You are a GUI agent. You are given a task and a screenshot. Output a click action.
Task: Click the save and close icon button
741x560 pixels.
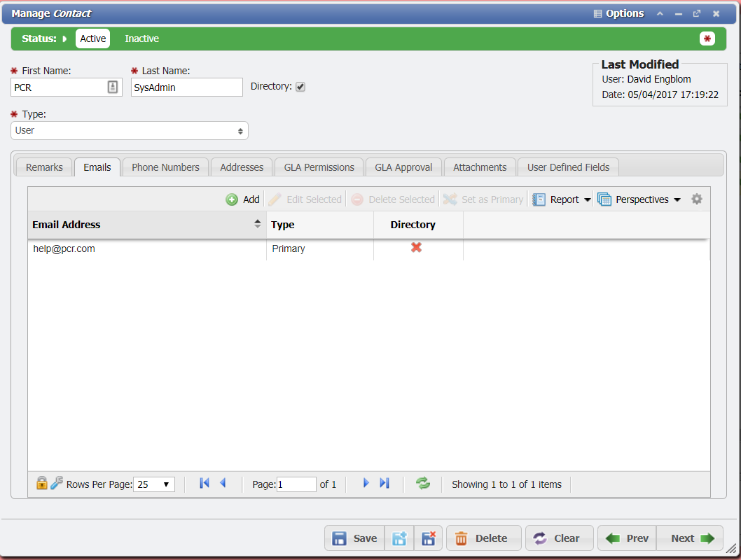pos(428,538)
